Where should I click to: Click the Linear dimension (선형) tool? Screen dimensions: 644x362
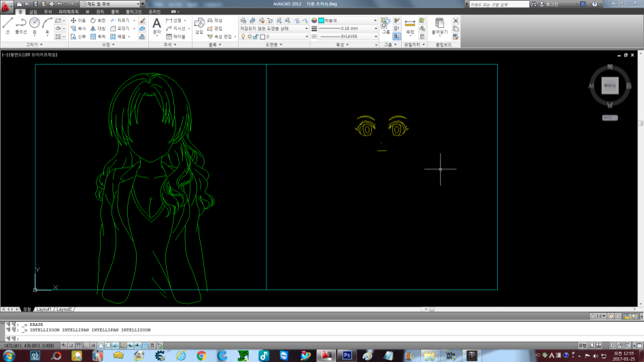click(173, 20)
